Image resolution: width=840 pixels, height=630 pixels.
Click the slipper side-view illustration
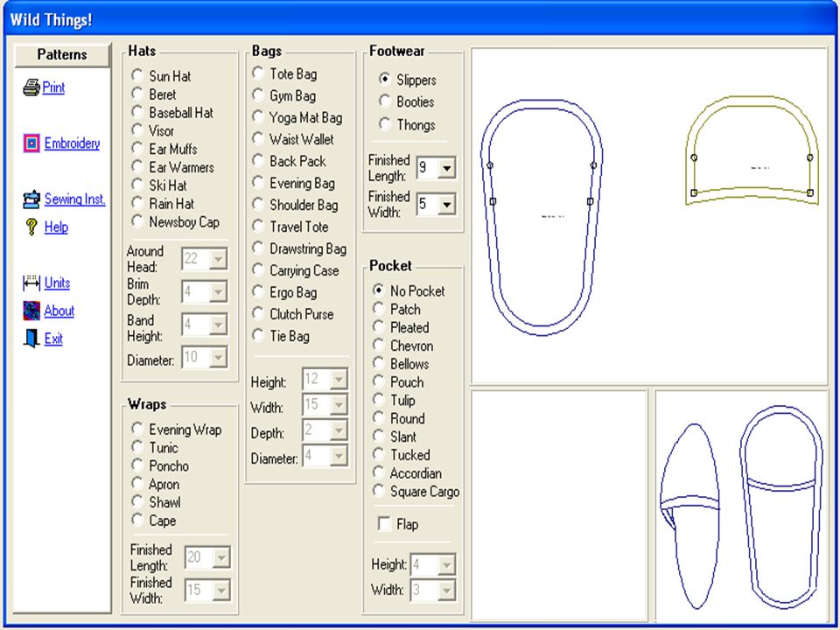690,516
